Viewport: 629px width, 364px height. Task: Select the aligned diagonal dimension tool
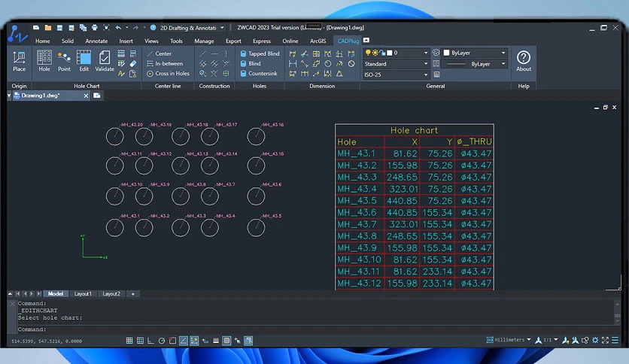pyautogui.click(x=305, y=64)
